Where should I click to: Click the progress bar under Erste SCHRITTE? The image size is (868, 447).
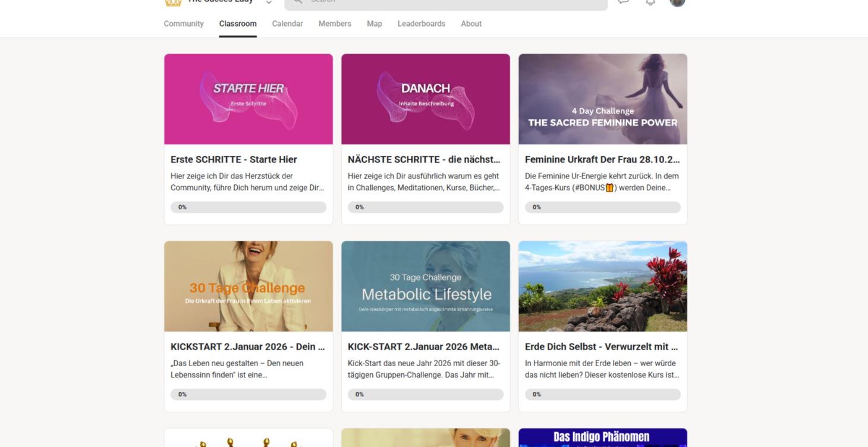click(249, 207)
